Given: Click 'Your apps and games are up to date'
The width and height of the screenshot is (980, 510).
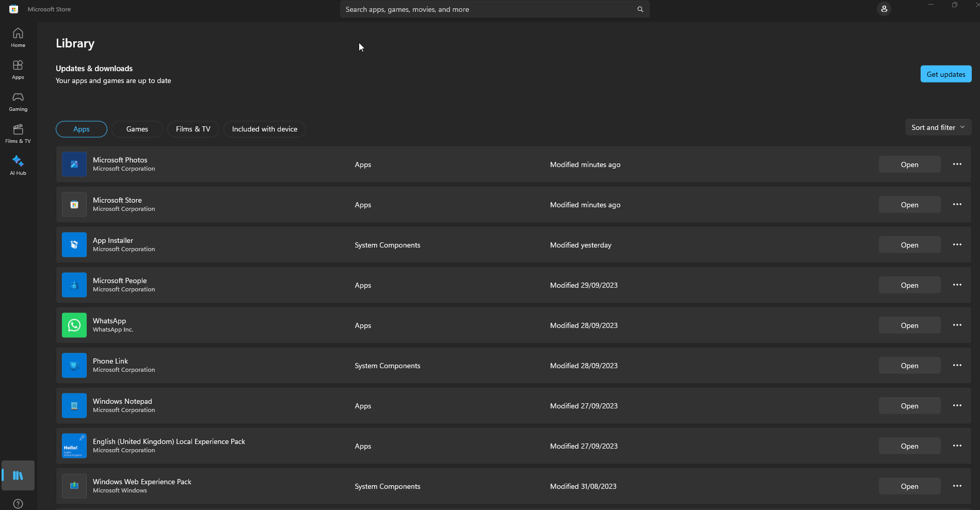Looking at the screenshot, I should coord(114,80).
